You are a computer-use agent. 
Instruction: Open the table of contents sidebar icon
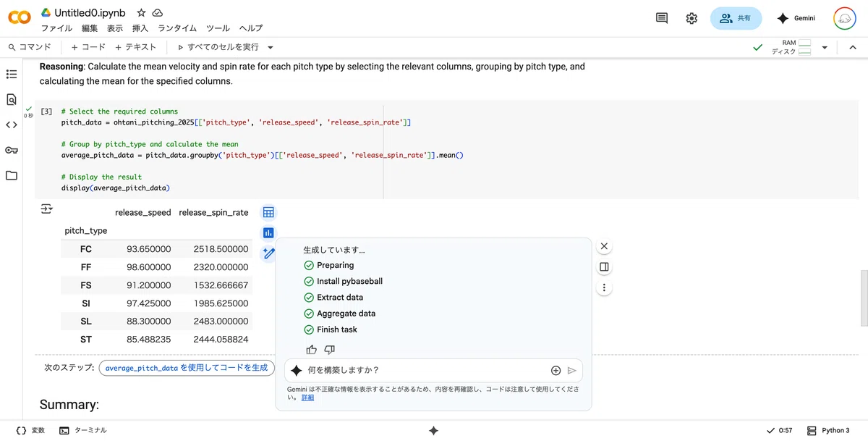pos(11,74)
